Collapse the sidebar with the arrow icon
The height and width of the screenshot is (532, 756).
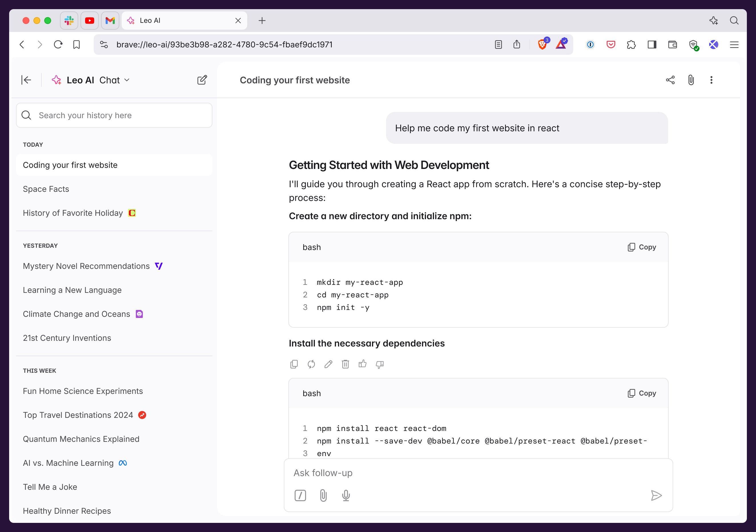coord(26,80)
